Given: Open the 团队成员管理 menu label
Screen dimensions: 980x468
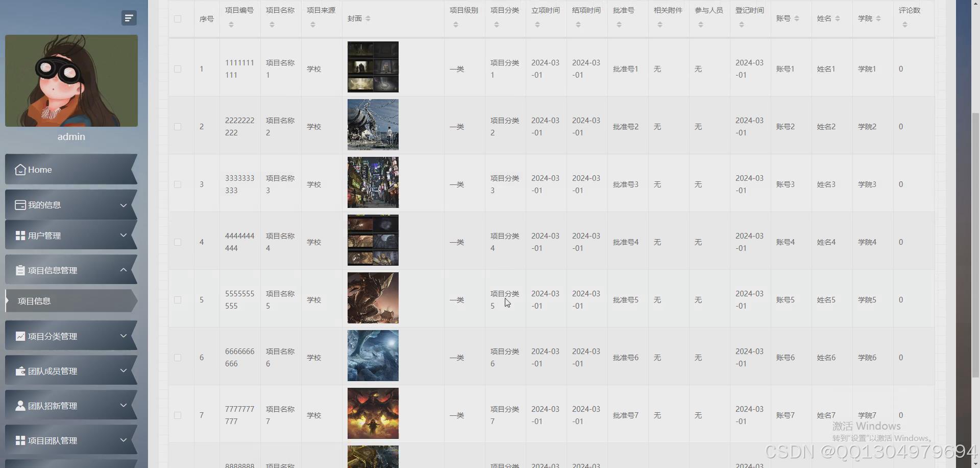Looking at the screenshot, I should tap(53, 371).
